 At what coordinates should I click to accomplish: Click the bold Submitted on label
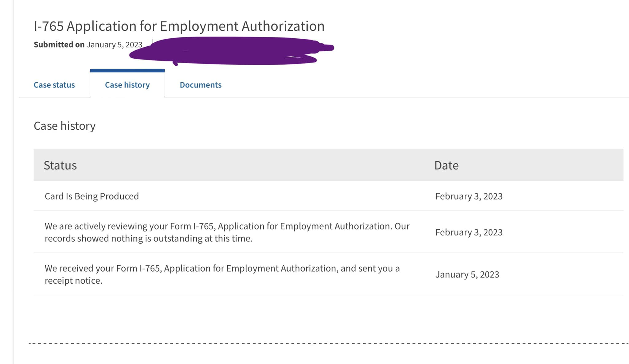tap(59, 45)
